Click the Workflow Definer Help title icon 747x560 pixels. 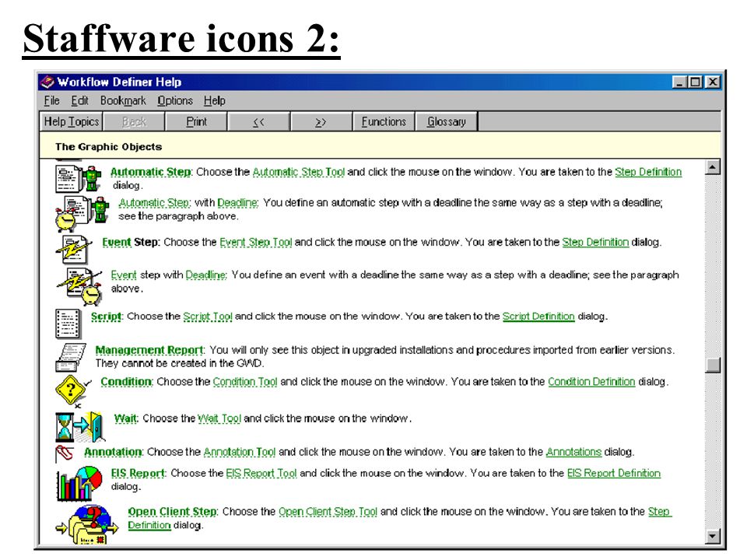47,82
